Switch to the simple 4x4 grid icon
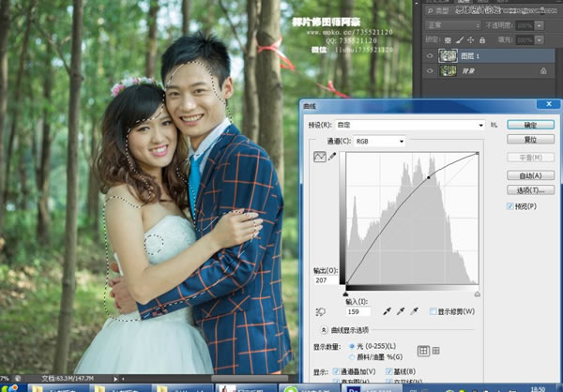Screen dimensions: 563x392 (424, 351)
